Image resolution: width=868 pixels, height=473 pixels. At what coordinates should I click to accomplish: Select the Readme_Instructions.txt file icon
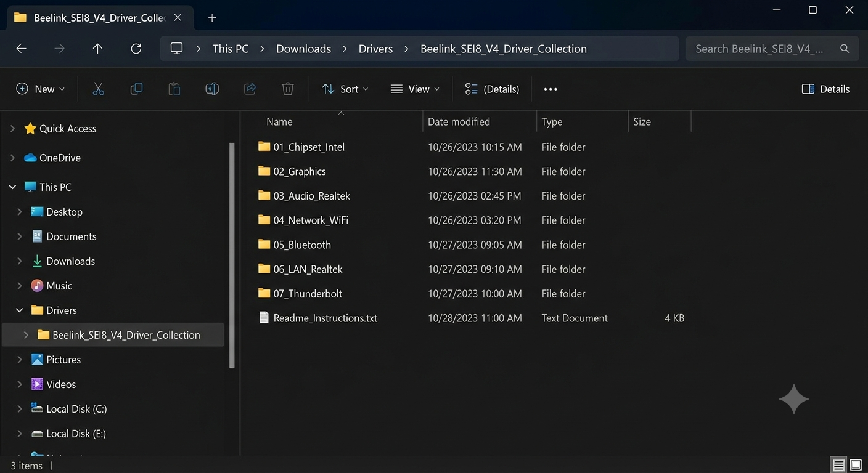pyautogui.click(x=264, y=318)
